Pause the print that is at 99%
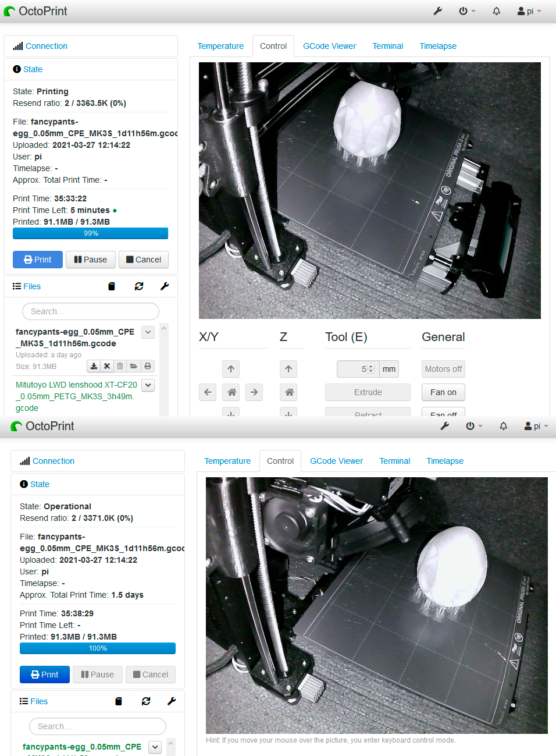 pyautogui.click(x=91, y=260)
